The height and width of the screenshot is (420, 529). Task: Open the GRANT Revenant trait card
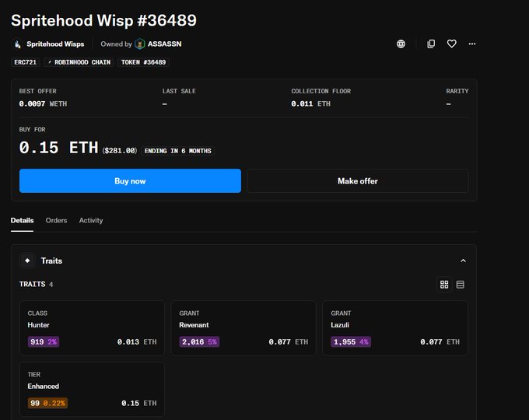pyautogui.click(x=243, y=328)
